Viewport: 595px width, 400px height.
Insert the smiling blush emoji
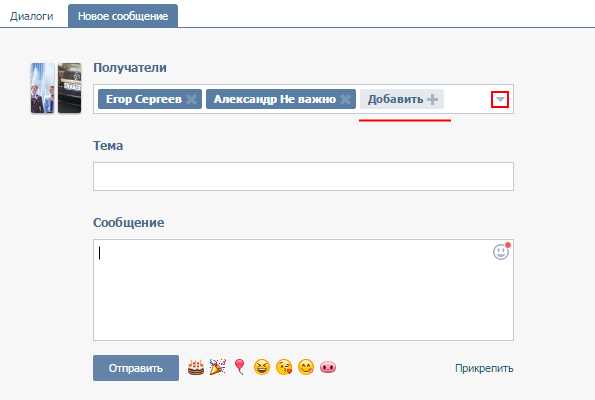(306, 367)
